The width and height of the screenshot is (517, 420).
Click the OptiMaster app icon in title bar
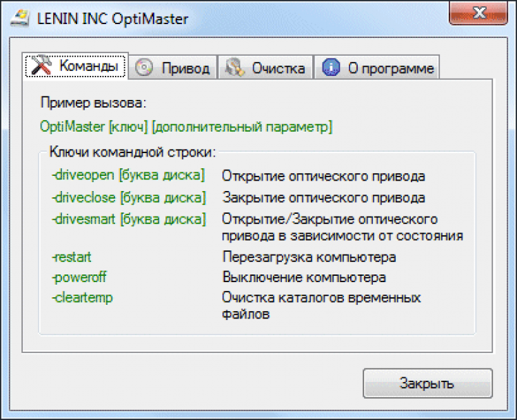click(19, 18)
